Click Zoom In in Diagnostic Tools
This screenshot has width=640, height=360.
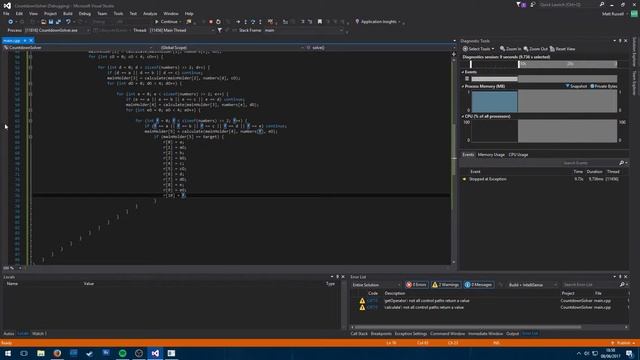[x=510, y=49]
